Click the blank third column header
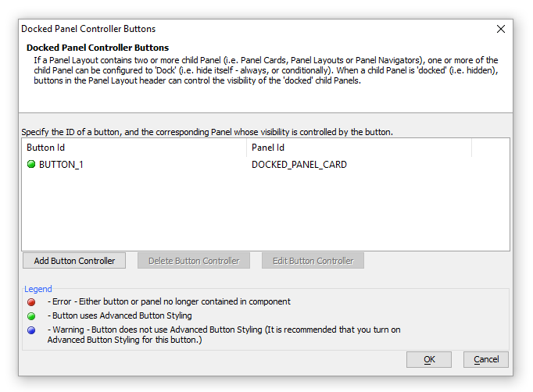 pos(491,148)
